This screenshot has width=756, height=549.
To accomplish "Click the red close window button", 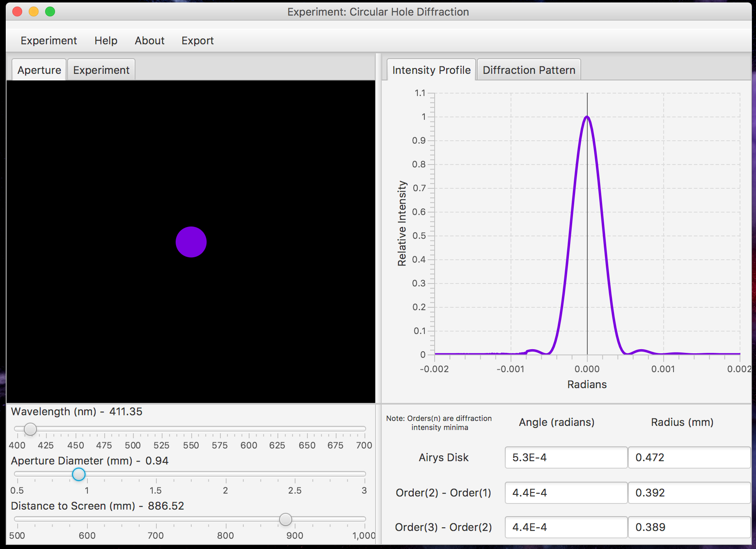I will (17, 11).
